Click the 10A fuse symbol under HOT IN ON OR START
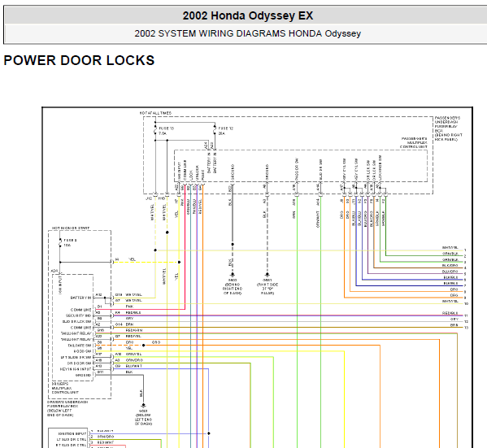487x448 pixels. tap(60, 243)
